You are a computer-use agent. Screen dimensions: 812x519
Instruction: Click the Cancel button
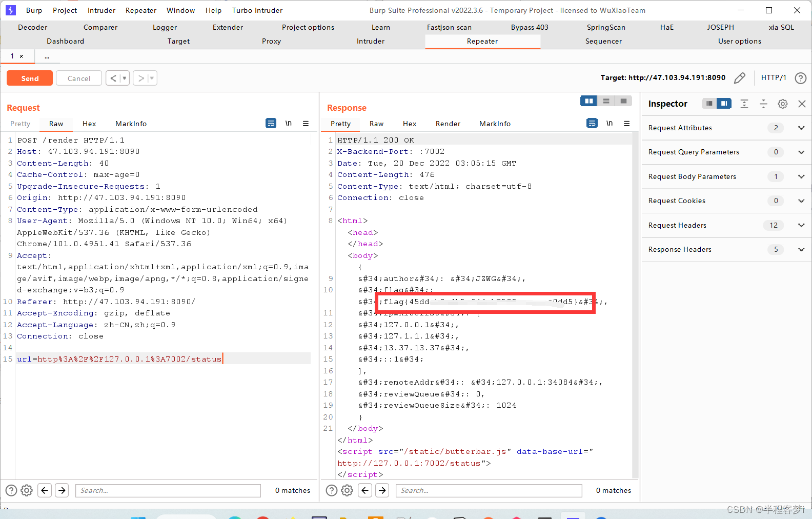[79, 78]
